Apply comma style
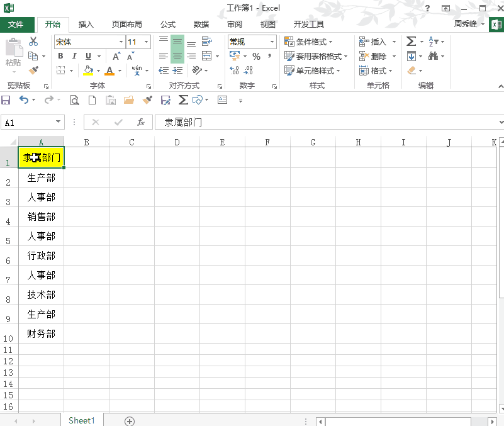Screen dimensions: 504x426 pos(270,56)
